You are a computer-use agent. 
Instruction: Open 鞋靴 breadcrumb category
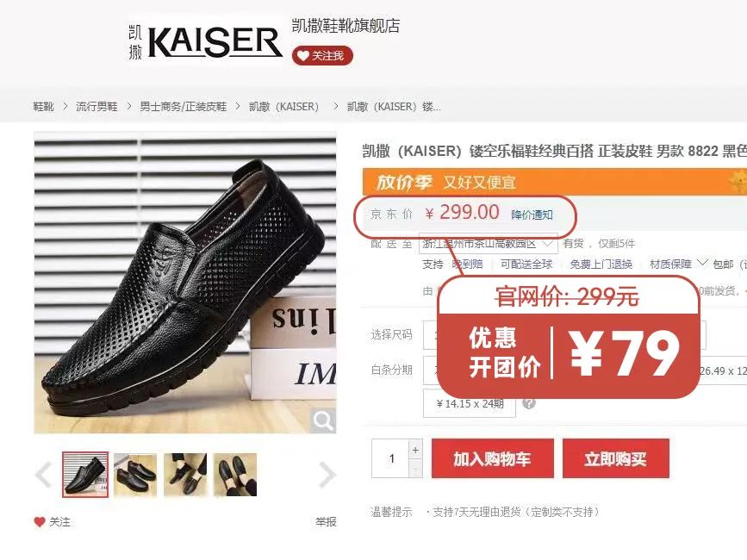(x=43, y=107)
